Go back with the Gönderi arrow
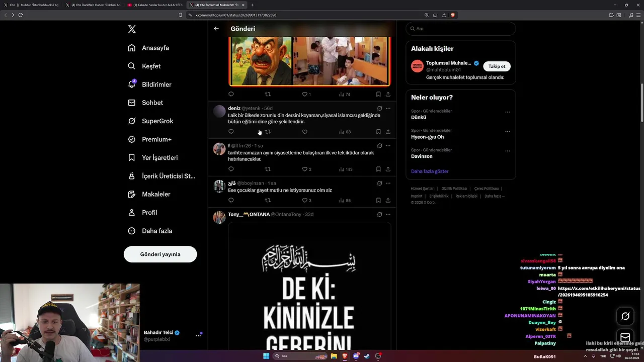 216,29
